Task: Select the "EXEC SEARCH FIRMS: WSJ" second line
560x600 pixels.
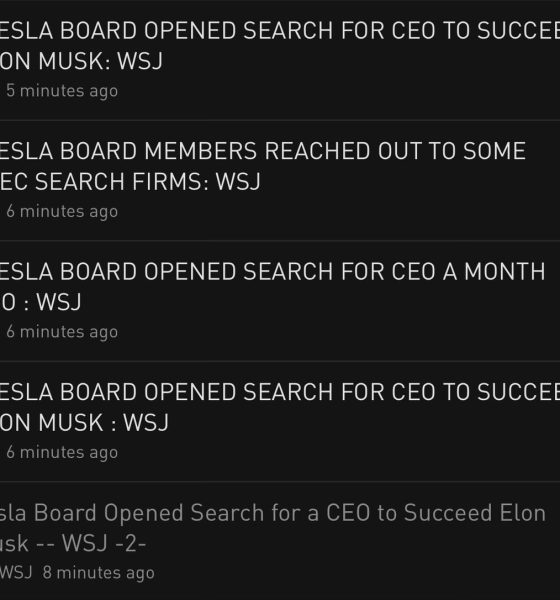Action: tap(130, 181)
